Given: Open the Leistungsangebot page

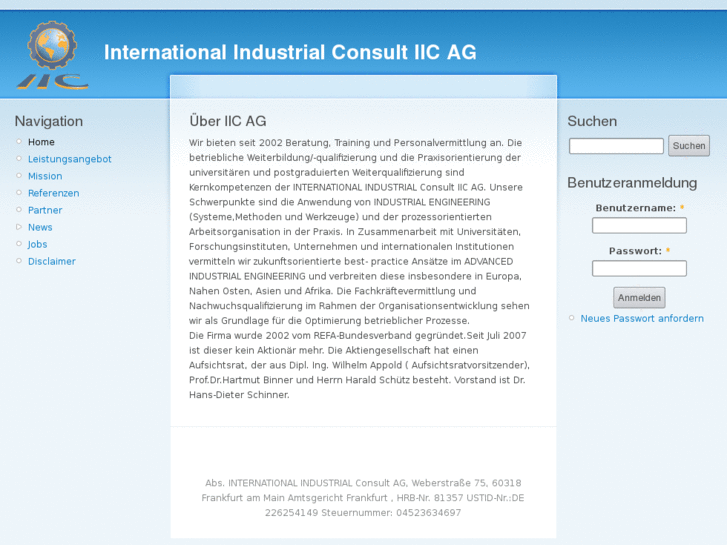Looking at the screenshot, I should pyautogui.click(x=70, y=159).
